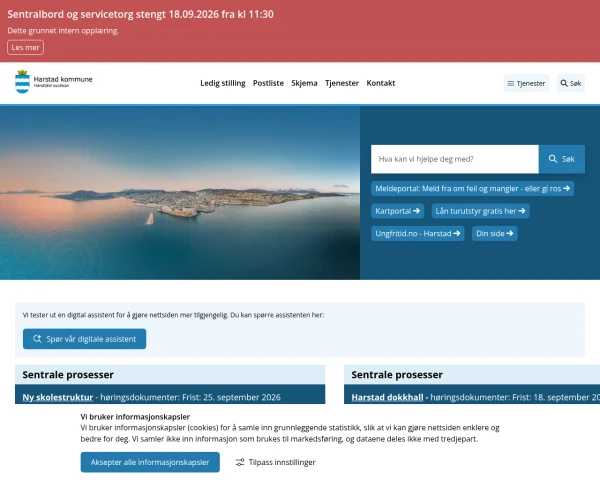Select the left 'Sentrale prosesser' heading

coord(68,375)
